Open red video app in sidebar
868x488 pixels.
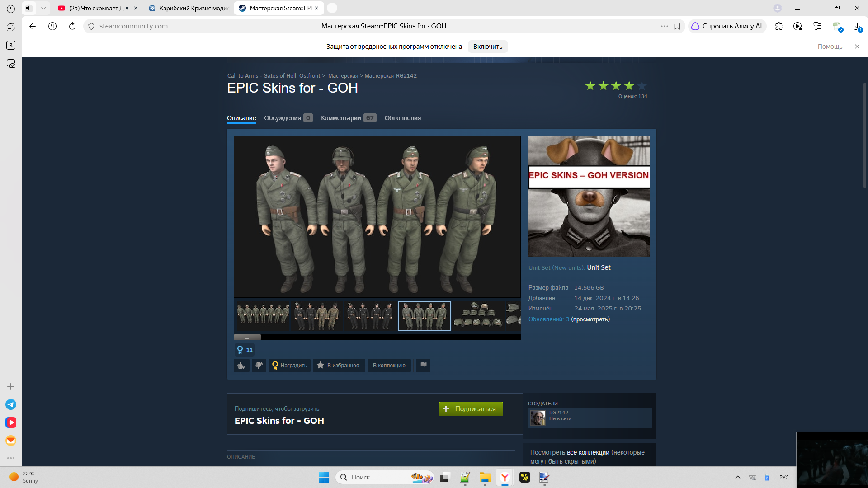pyautogui.click(x=11, y=422)
